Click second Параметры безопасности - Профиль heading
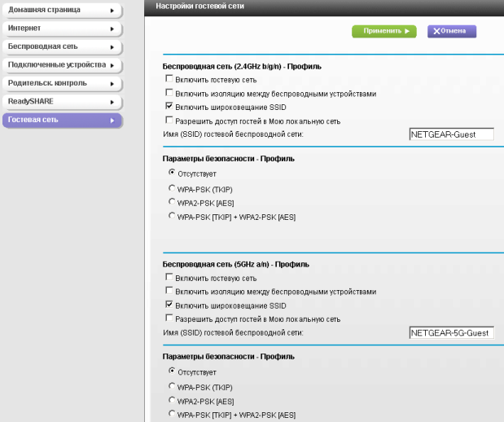This screenshot has height=422, width=504. [229, 356]
